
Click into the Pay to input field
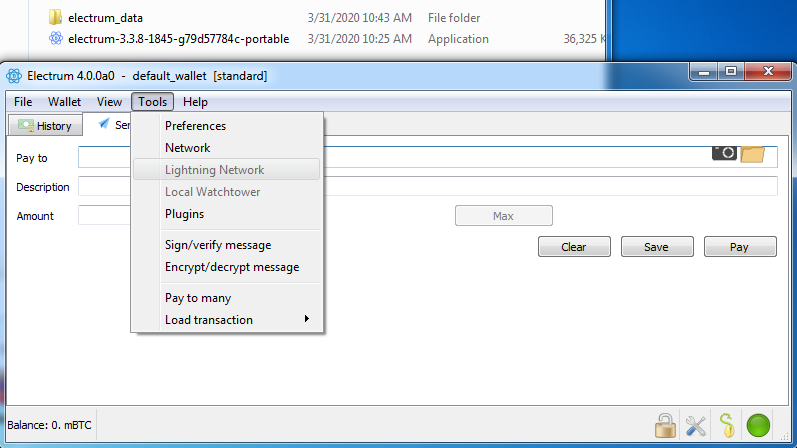[x=427, y=157]
